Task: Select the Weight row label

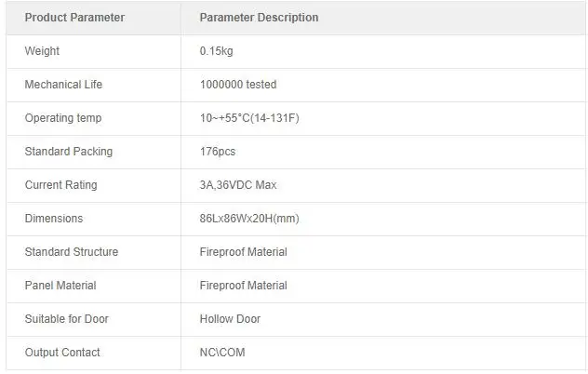Action: click(42, 51)
